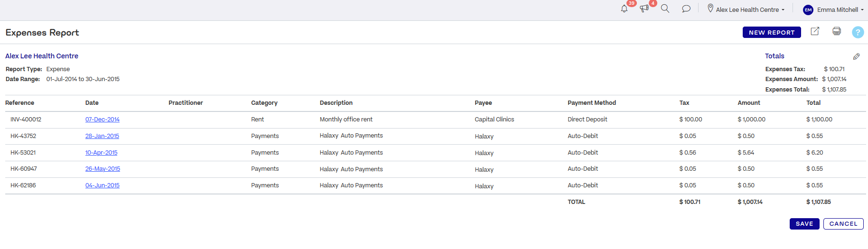This screenshot has width=868, height=249.
Task: Click the pencil icon to edit Totals
Action: (x=857, y=56)
